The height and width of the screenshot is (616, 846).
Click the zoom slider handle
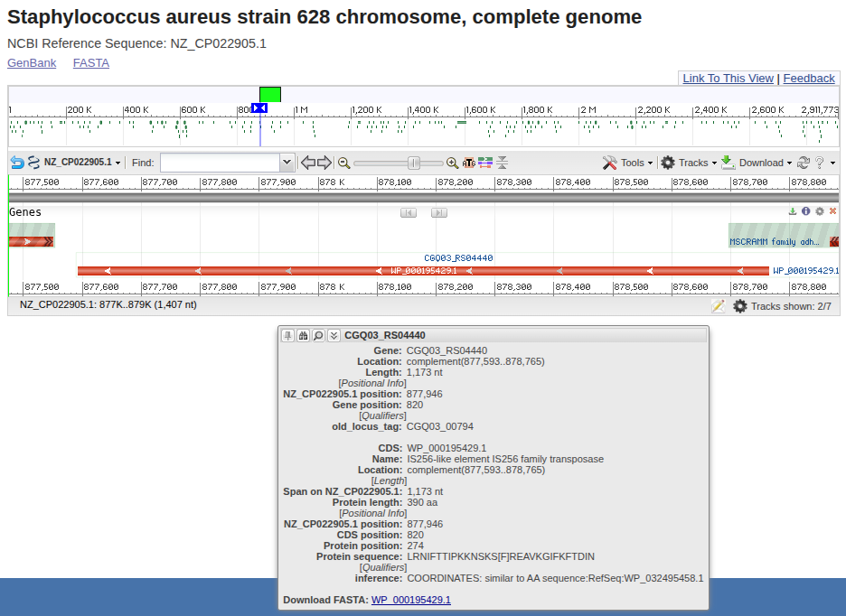coord(414,163)
